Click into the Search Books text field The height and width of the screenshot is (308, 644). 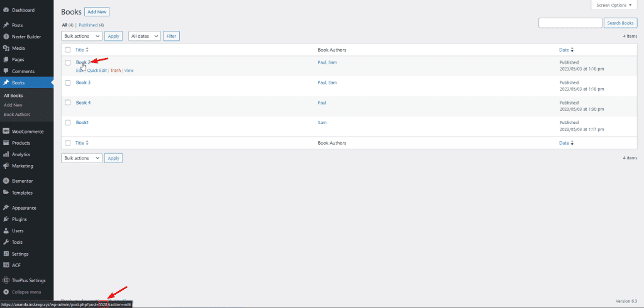pyautogui.click(x=570, y=23)
